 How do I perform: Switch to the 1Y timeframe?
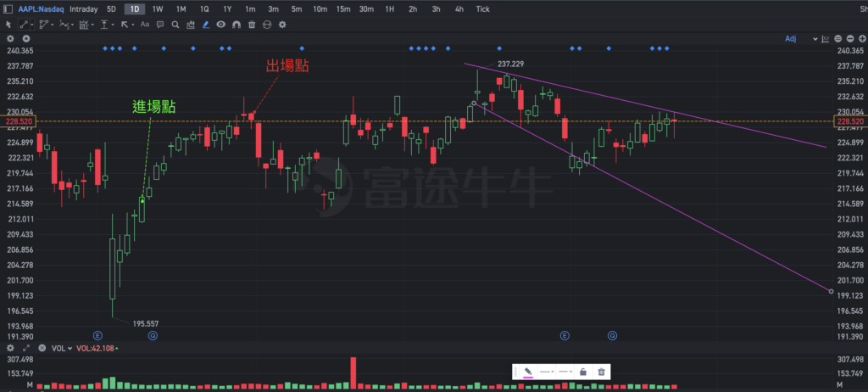click(227, 8)
